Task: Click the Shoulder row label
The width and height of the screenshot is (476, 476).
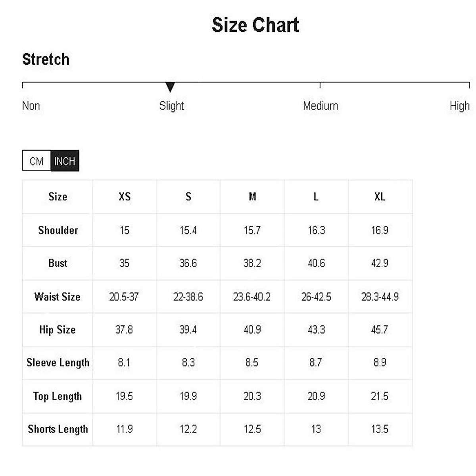Action: [58, 230]
